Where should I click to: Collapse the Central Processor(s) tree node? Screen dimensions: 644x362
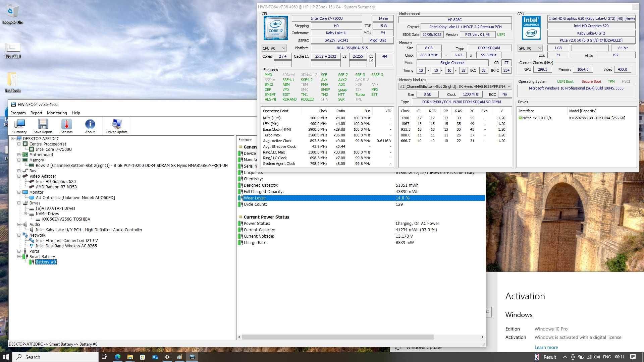[19, 144]
